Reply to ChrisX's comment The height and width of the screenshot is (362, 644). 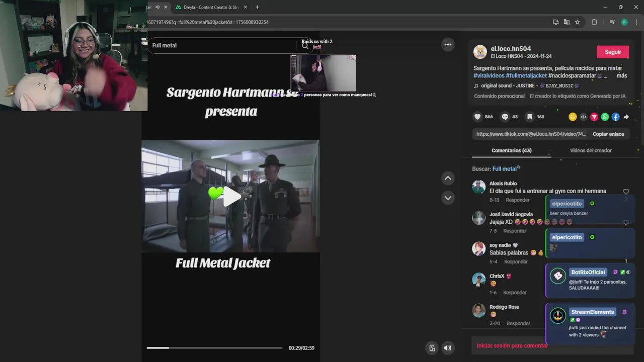[515, 293]
